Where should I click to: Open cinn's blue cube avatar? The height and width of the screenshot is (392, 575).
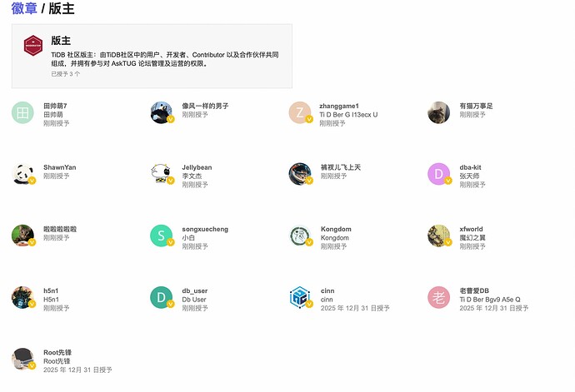[x=300, y=297]
